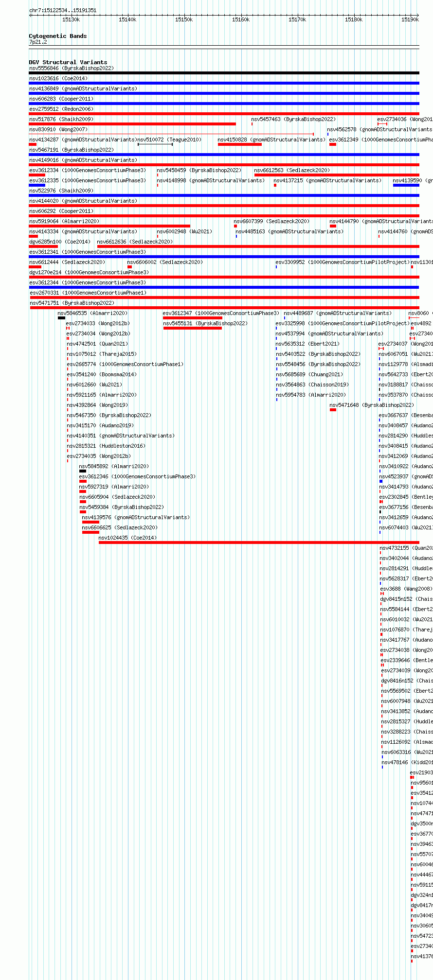
Task: Open nsv4485163 gnomADStructuralVariants entry
Action: pyautogui.click(x=289, y=231)
